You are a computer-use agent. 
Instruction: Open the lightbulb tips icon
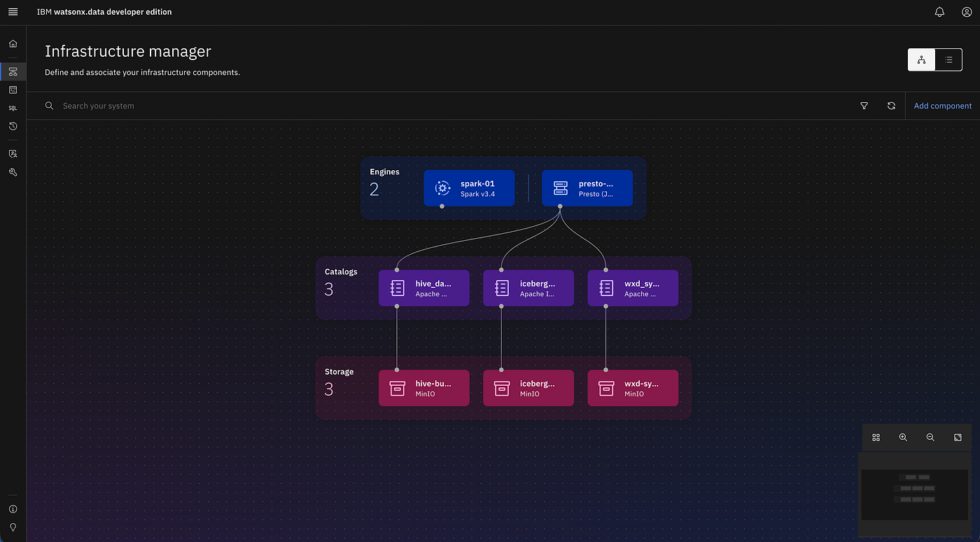13,527
